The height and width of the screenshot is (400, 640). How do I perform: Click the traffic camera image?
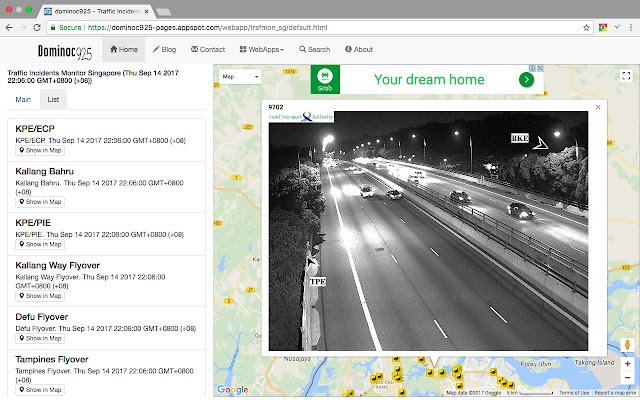pyautogui.click(x=428, y=231)
